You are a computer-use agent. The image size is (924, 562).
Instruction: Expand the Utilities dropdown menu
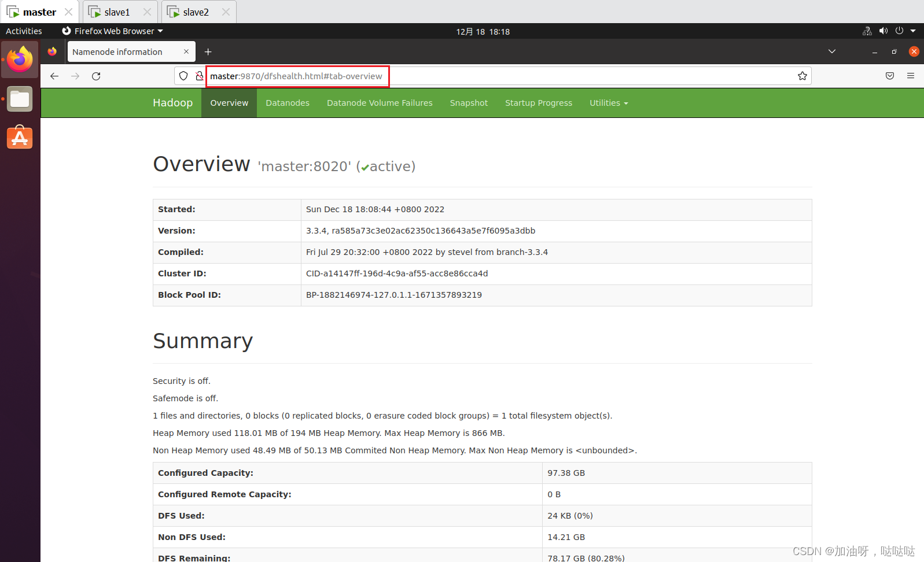click(x=609, y=103)
